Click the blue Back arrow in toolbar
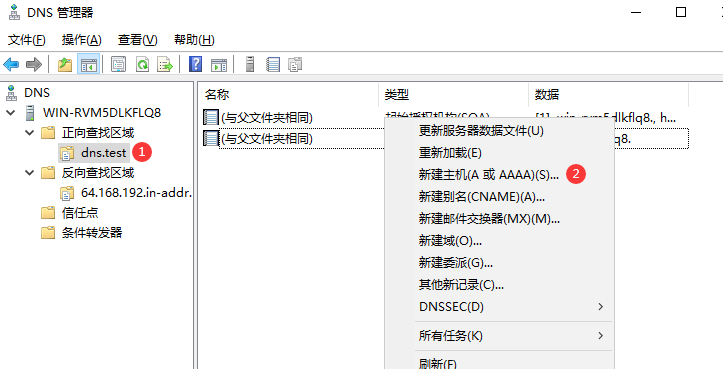 coord(11,65)
